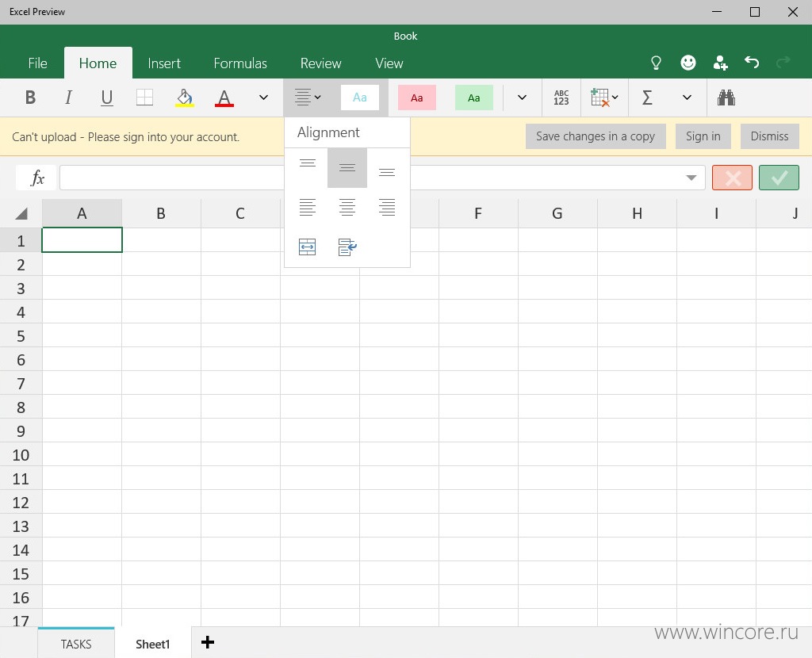Image resolution: width=812 pixels, height=658 pixels.
Task: Switch to the View tab
Action: click(x=389, y=63)
